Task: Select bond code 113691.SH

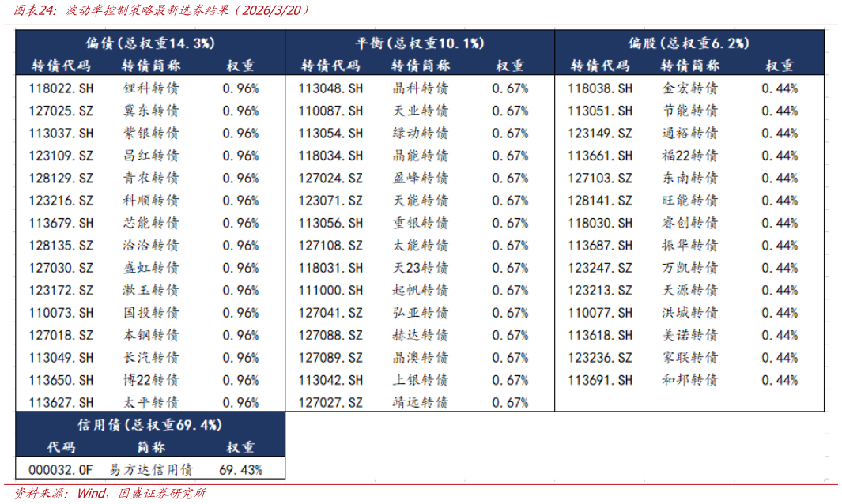Action: [600, 381]
